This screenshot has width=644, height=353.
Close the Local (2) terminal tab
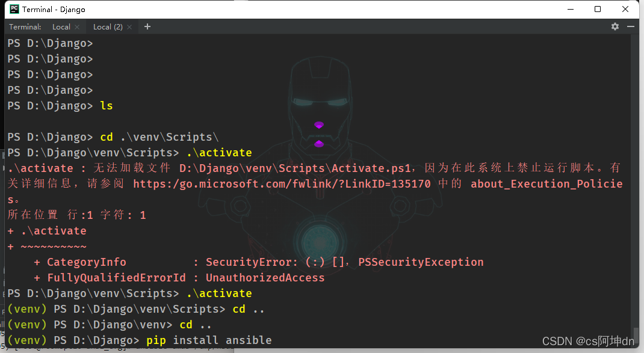[x=129, y=27]
